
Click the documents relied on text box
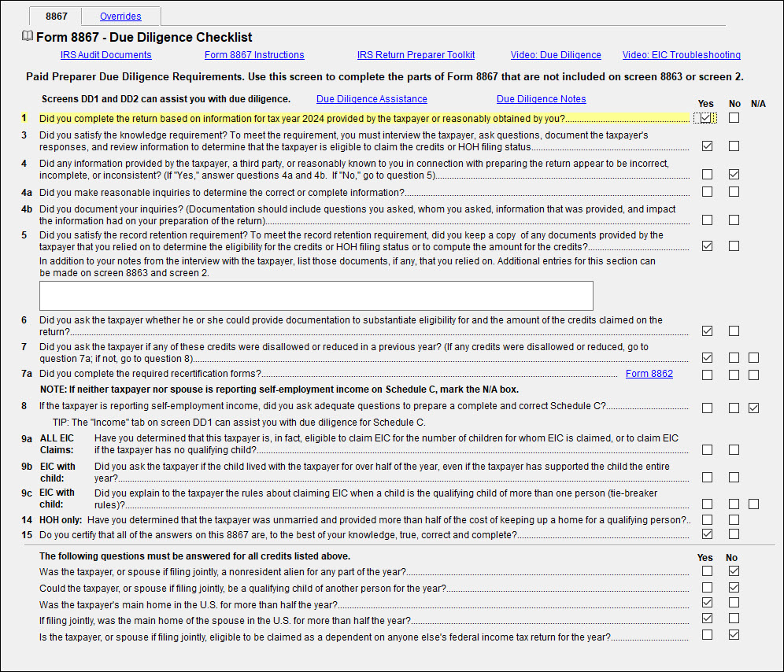316,296
